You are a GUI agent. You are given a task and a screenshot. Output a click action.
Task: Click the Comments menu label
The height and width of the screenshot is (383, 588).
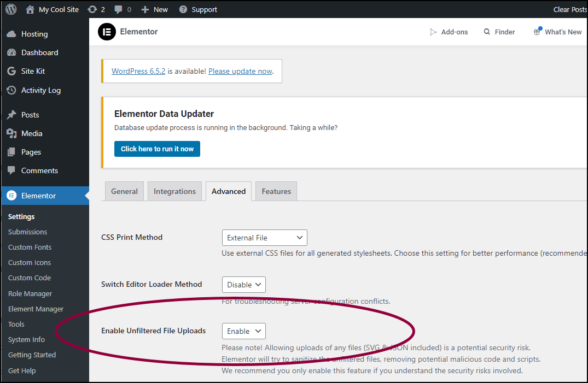click(40, 170)
